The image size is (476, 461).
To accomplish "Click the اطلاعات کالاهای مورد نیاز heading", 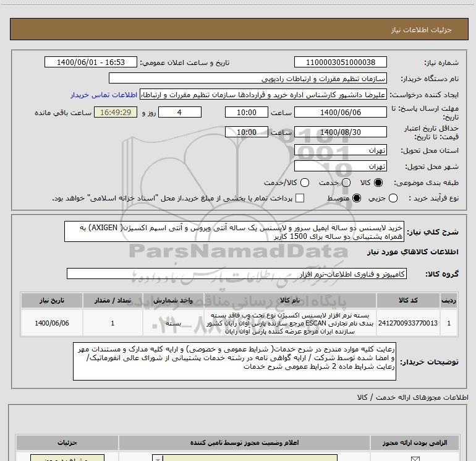I will point(412,252).
